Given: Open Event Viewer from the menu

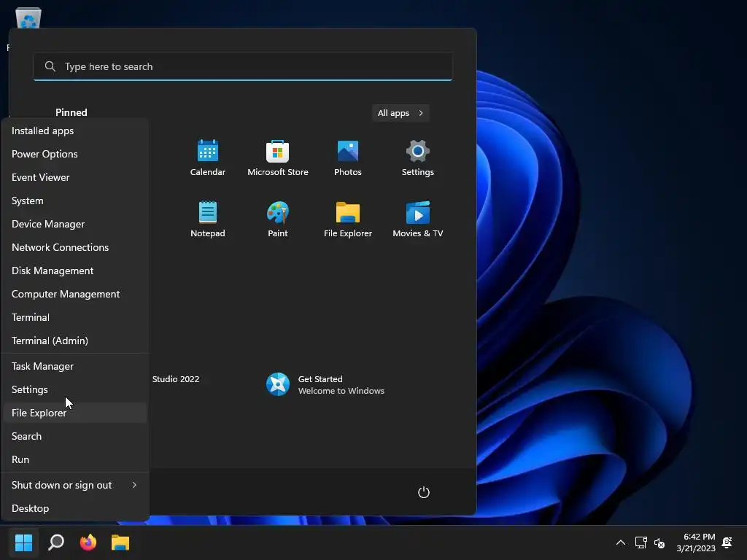Looking at the screenshot, I should click(75, 177).
